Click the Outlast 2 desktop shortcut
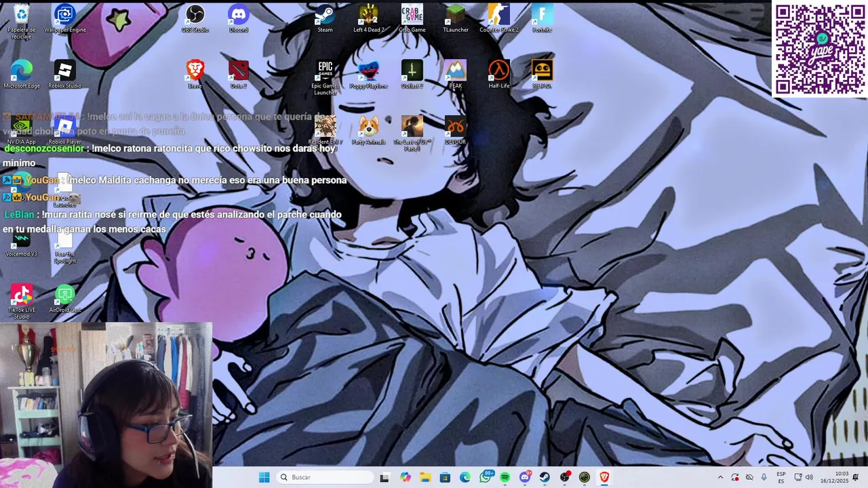 coord(412,75)
